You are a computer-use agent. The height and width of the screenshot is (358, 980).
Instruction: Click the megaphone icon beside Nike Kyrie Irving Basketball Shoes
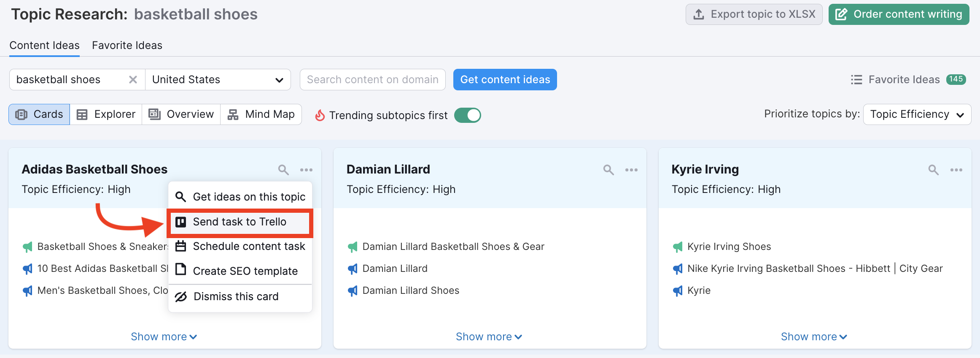(x=678, y=268)
